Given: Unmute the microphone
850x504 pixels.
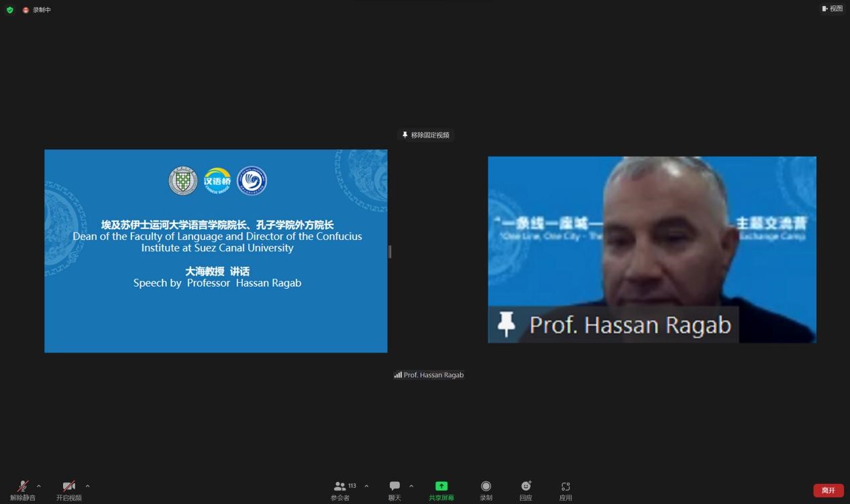Looking at the screenshot, I should (x=22, y=489).
